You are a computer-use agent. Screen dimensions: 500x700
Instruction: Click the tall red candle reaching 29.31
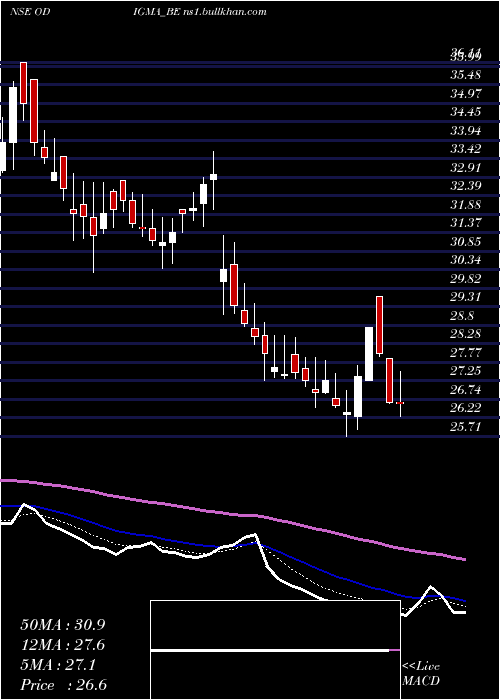(379, 325)
